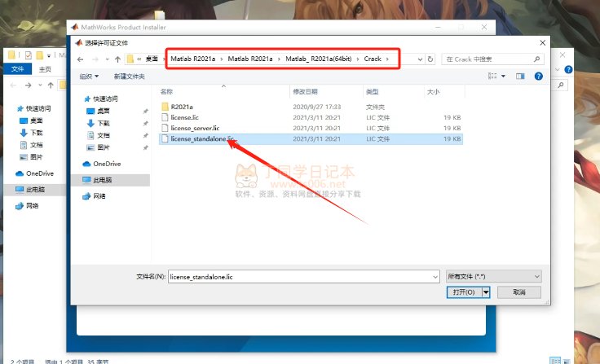Expand the address bar path history dropdown
This screenshot has height=364, width=600.
pyautogui.click(x=420, y=59)
